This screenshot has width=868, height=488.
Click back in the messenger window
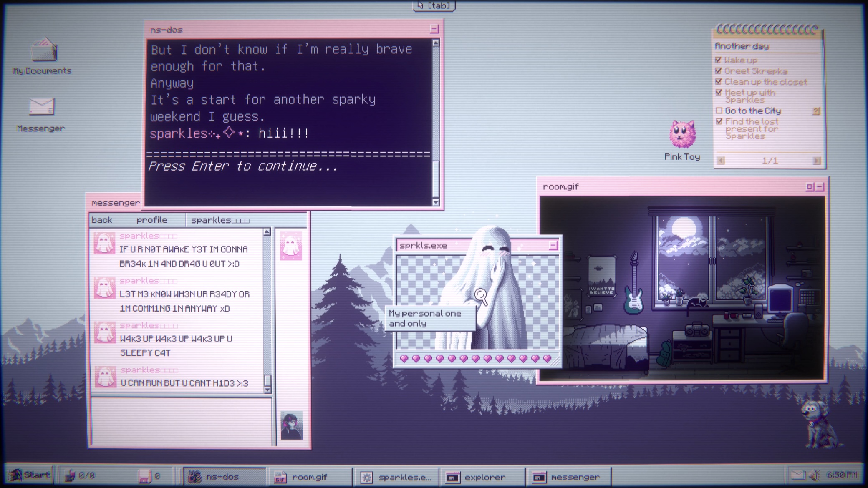[x=102, y=220]
